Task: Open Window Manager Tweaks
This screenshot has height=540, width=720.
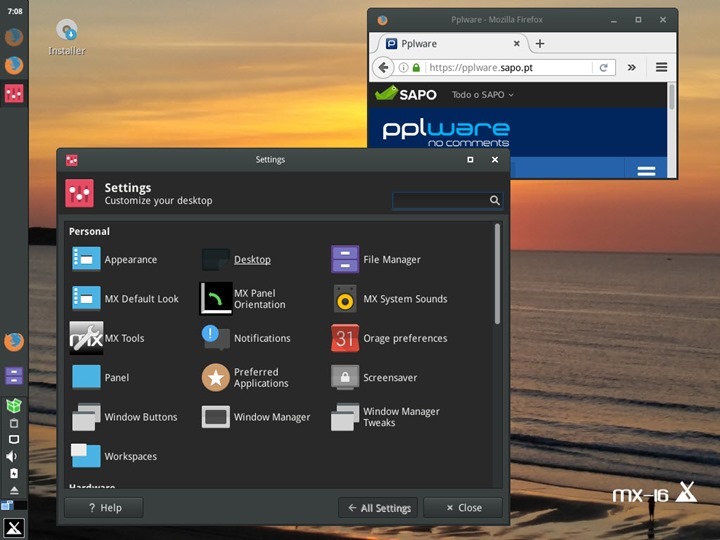Action: pyautogui.click(x=345, y=417)
